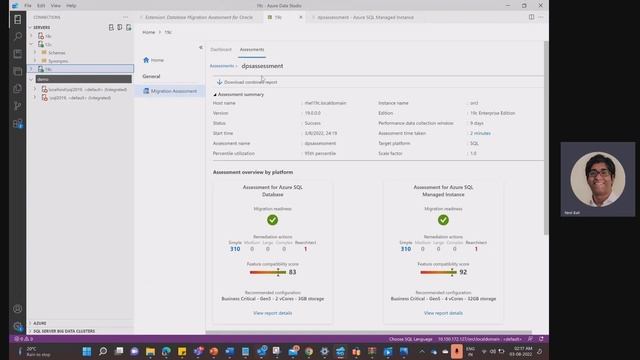Click the presenter's video thumbnail
640x360 pixels.
pyautogui.click(x=598, y=179)
